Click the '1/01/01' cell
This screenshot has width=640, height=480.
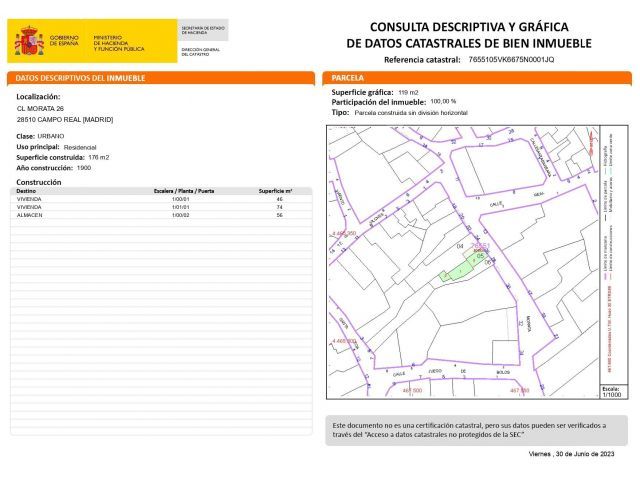pos(180,207)
